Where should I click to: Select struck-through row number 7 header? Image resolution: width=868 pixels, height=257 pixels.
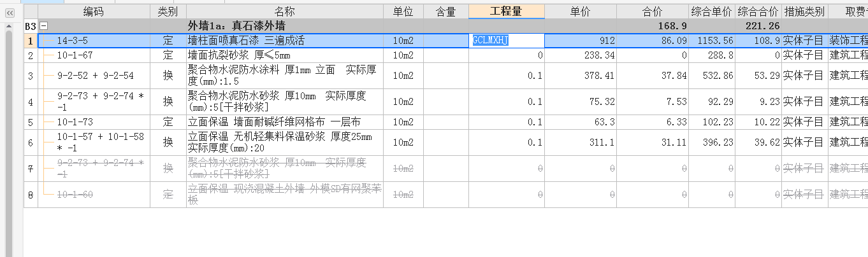31,169
